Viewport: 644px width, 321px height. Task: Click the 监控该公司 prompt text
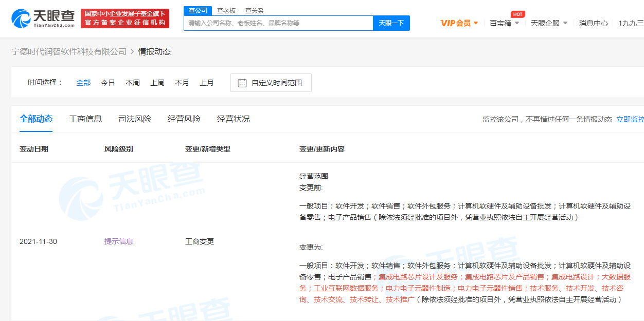[547, 119]
